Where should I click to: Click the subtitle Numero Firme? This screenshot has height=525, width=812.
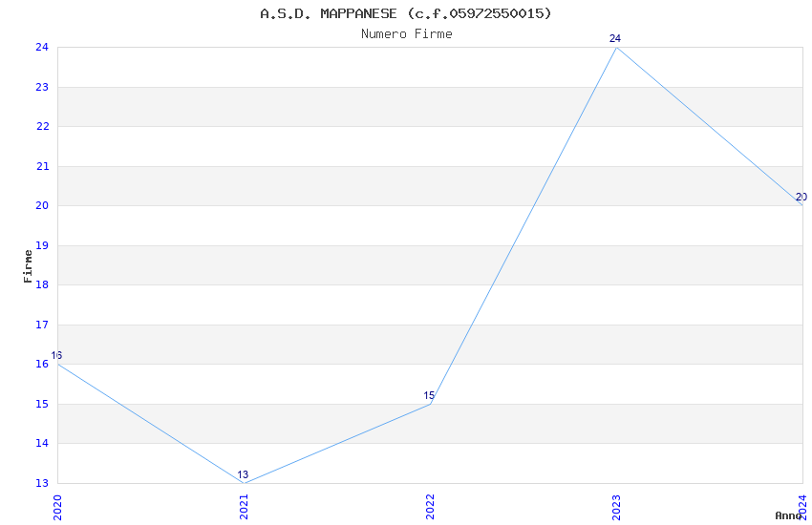coord(407,33)
